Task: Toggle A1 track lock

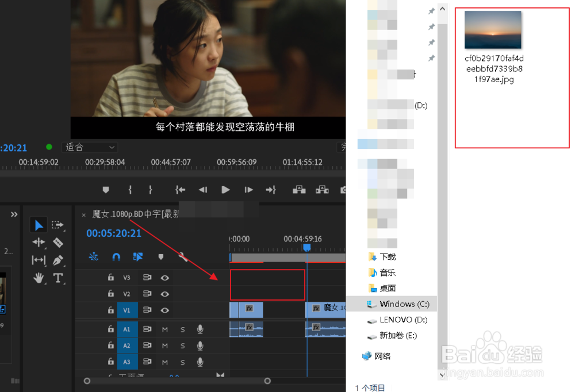Action: coord(111,329)
